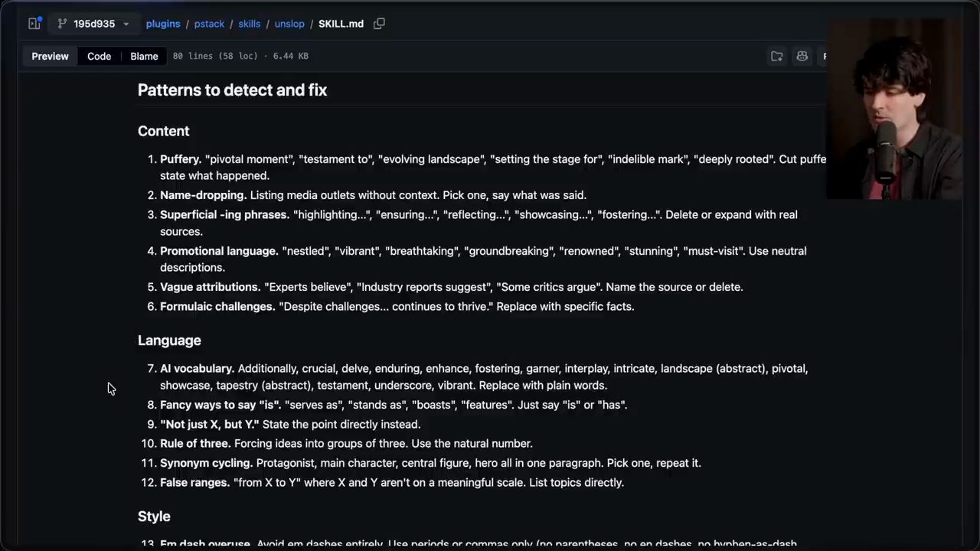Open the pstack breadcrumb link
980x551 pixels.
[x=209, y=24]
